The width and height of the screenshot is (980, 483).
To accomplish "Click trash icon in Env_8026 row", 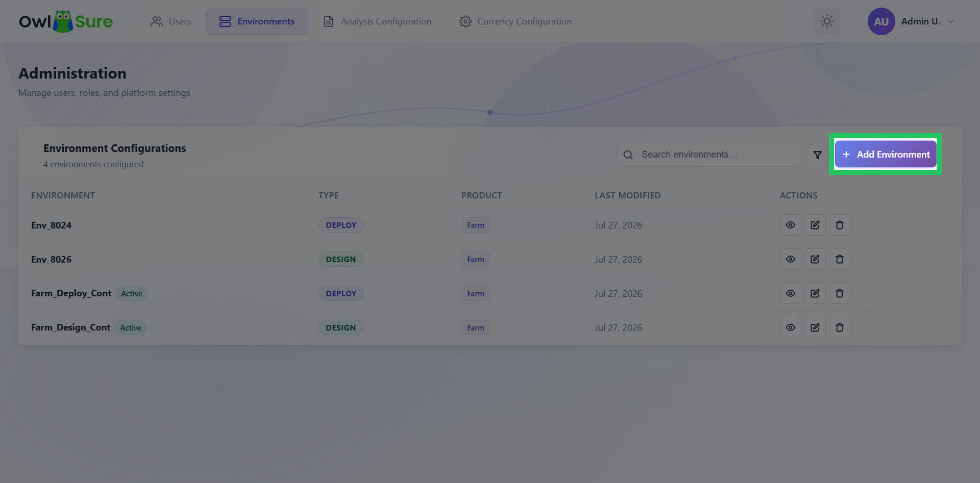I will click(x=839, y=259).
